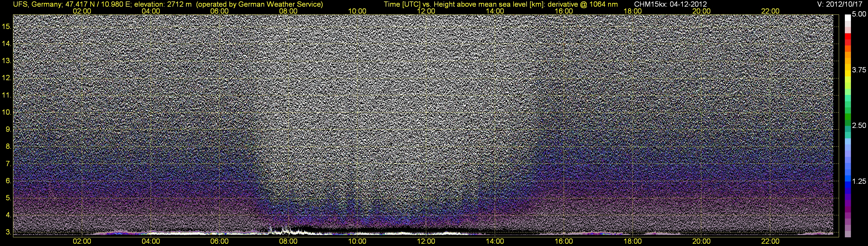
Task: Click the height axis label "11."
Action: pyautogui.click(x=7, y=95)
